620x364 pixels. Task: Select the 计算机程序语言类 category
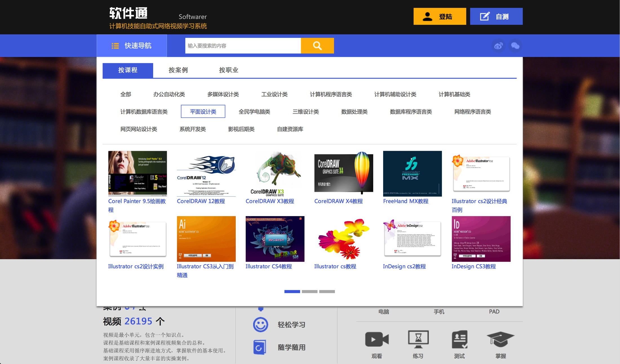point(331,94)
